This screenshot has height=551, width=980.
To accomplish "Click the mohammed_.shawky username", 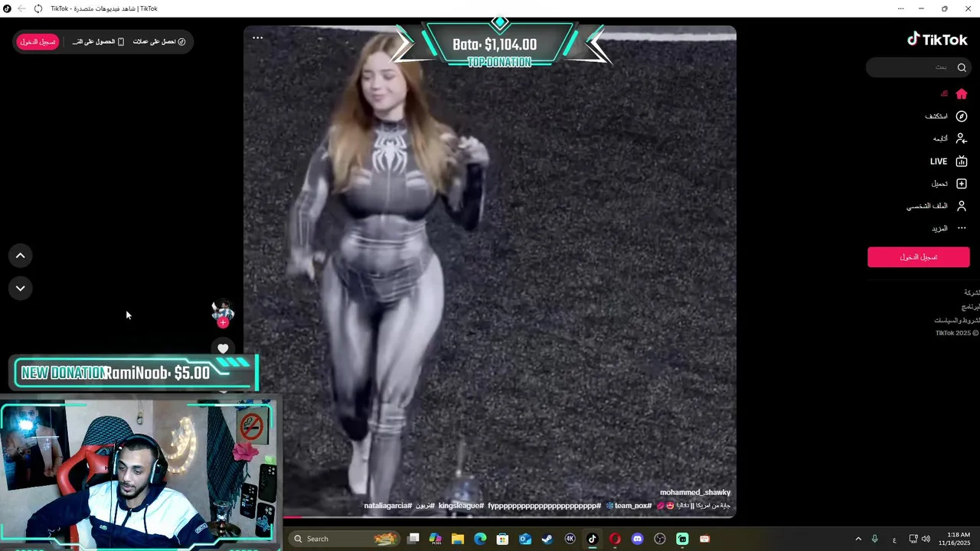I will tap(695, 493).
